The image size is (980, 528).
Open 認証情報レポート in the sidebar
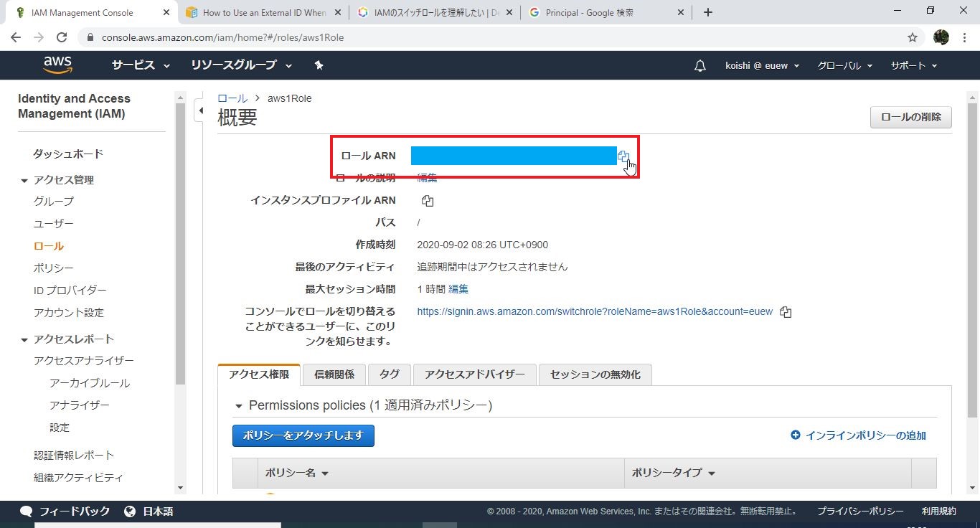(x=74, y=456)
